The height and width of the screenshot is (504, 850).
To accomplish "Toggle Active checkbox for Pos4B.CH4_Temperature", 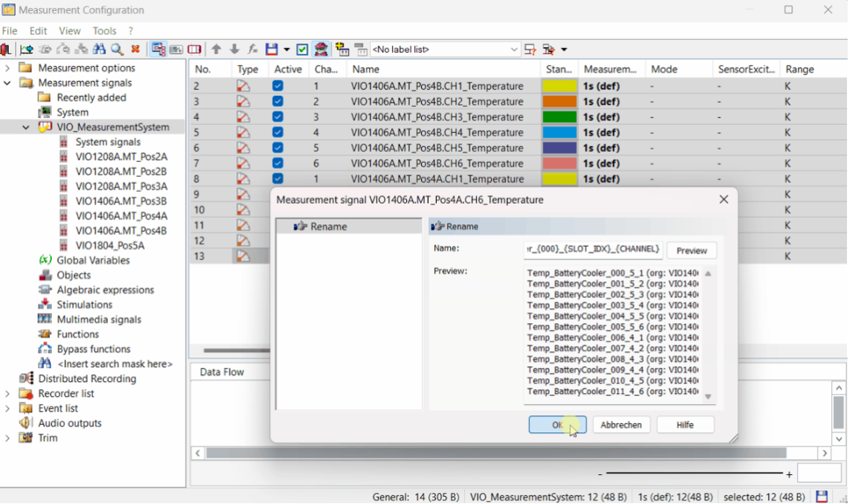I will [x=278, y=133].
